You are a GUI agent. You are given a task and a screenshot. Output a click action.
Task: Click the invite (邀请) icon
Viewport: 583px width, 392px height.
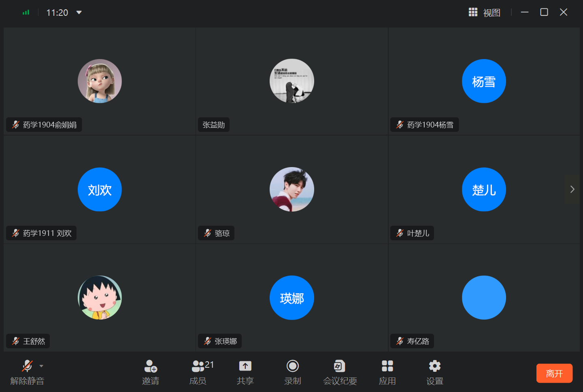[150, 367]
